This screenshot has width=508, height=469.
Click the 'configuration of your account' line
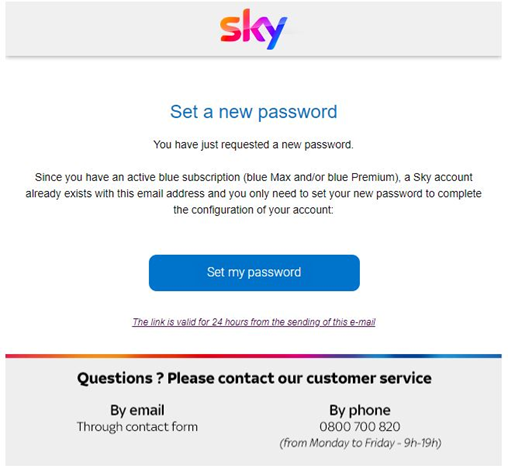tap(253, 210)
